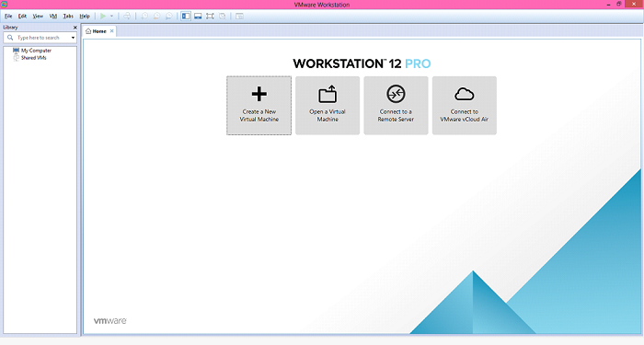The image size is (644, 345).
Task: Open the View menu
Action: (x=38, y=16)
